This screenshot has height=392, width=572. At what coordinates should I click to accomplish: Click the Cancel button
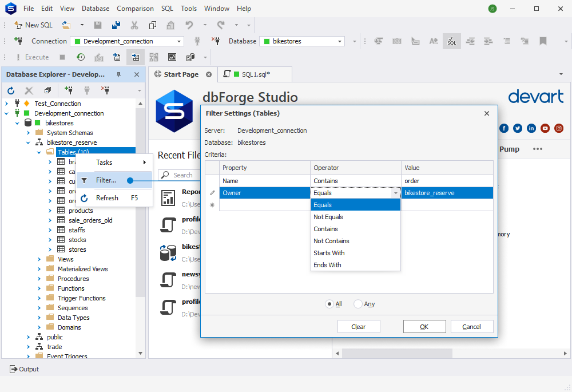pyautogui.click(x=472, y=327)
